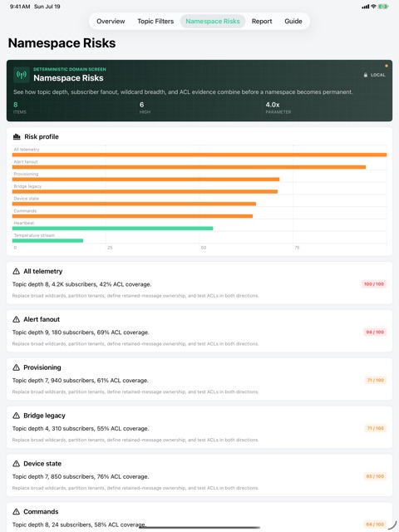Click the 100 / 100 score badge
399x532 pixels.
point(374,284)
